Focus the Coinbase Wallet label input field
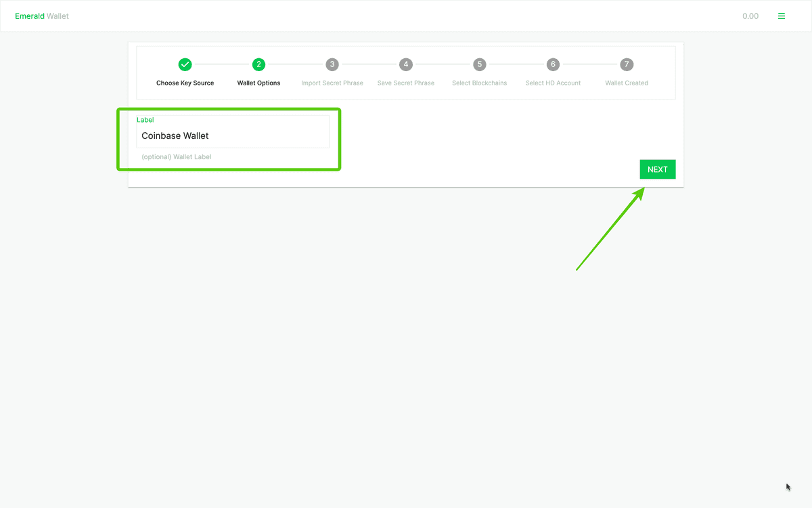Viewport: 812px width, 508px height. [233, 136]
